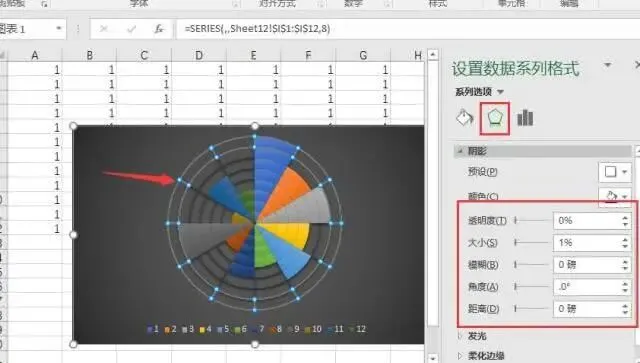Click the worksheet vertical scrollbar down arrow
Screen dimensions: 640x363
click(433, 358)
